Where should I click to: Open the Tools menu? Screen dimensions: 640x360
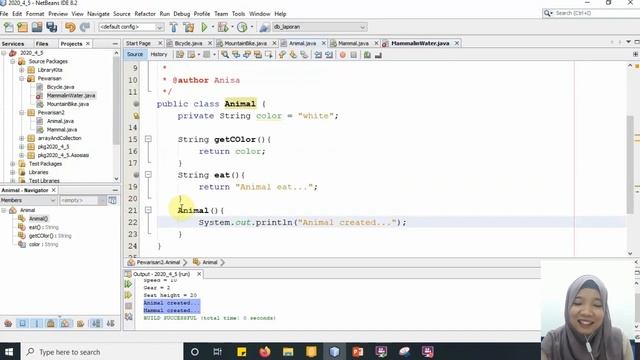pyautogui.click(x=238, y=14)
